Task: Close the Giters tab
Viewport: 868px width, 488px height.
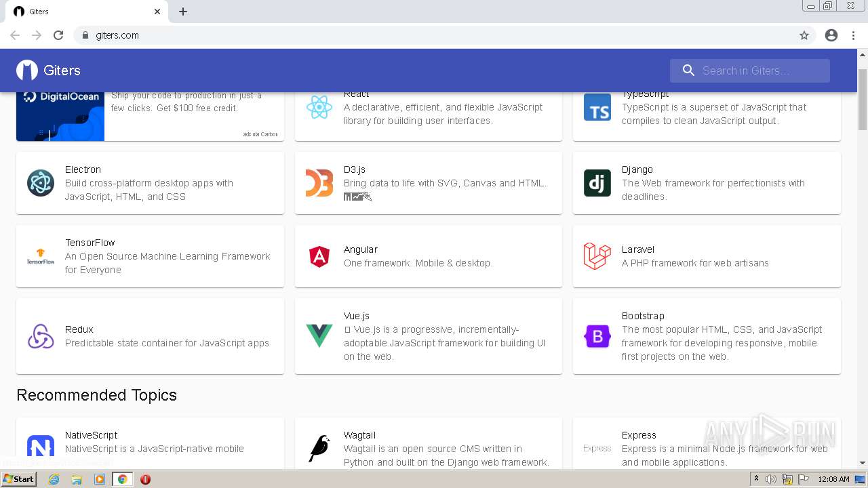Action: 157,12
